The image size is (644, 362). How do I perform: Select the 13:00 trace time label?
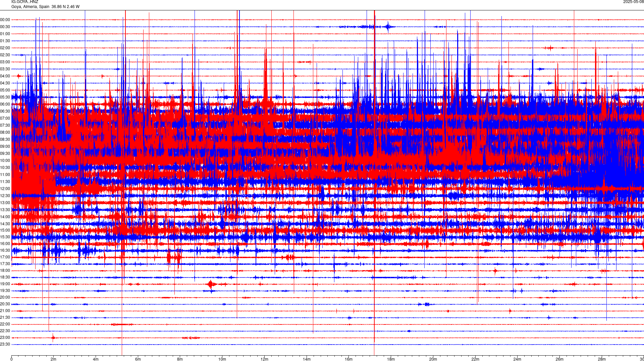click(5, 203)
